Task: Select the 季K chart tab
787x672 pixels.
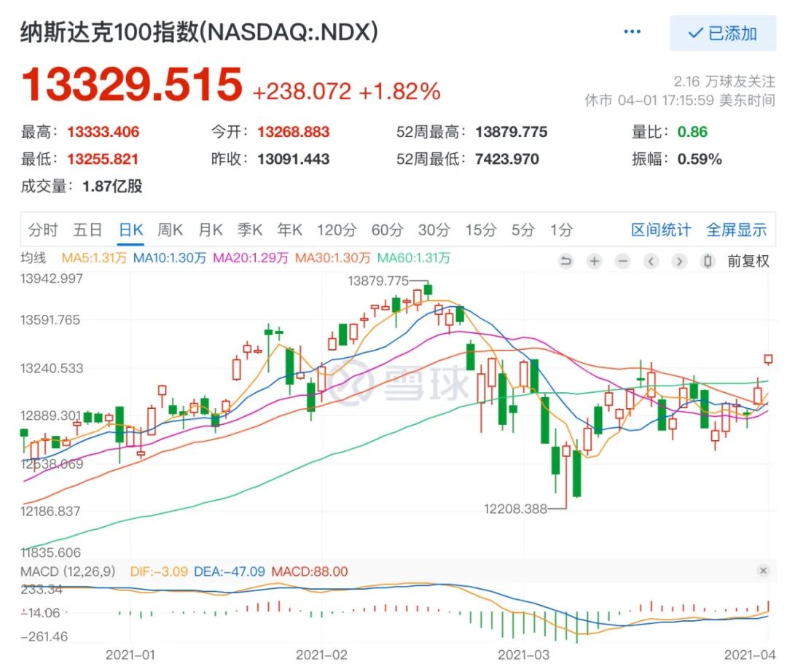Action: (x=250, y=230)
